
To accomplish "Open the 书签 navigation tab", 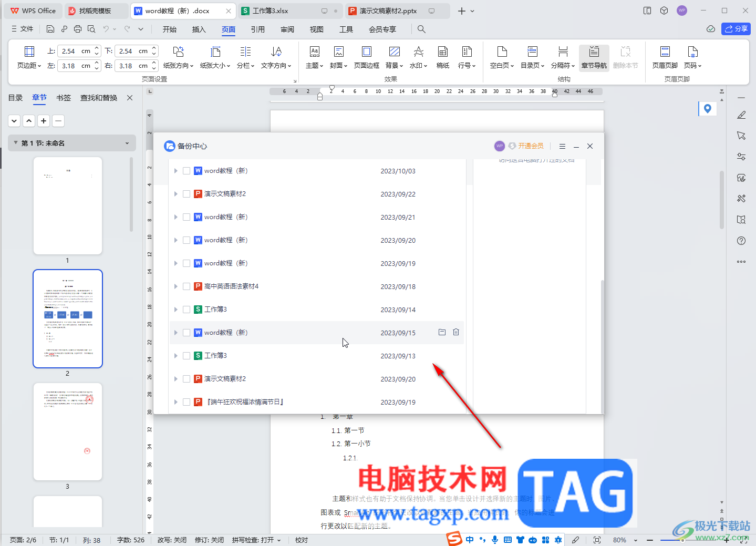I will [64, 98].
